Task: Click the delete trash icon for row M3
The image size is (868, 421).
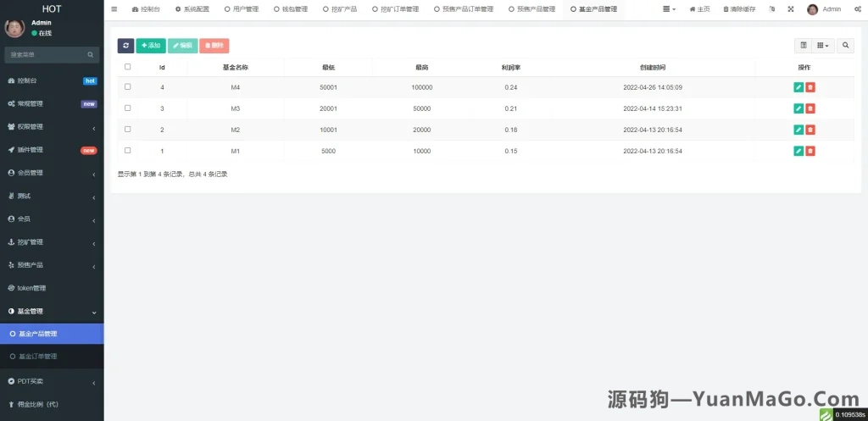Action: (x=810, y=108)
